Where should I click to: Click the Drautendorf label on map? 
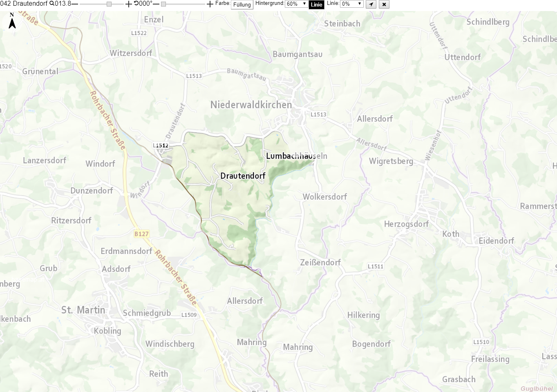click(x=243, y=176)
